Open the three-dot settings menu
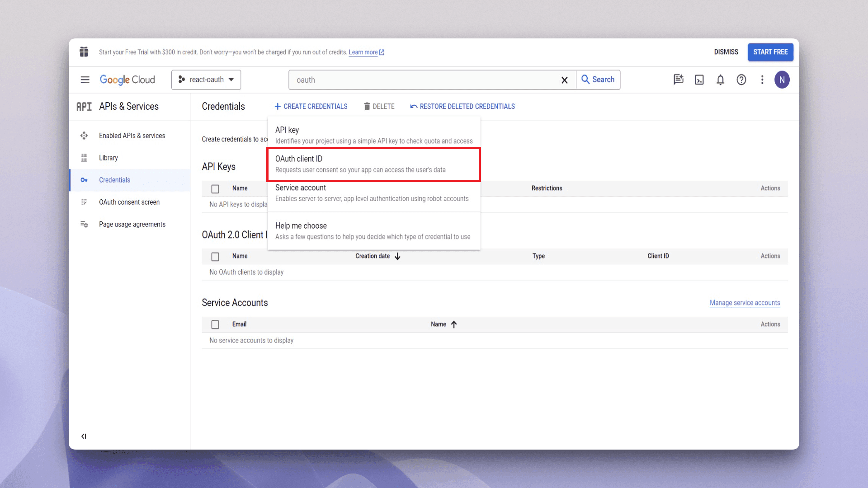Image resolution: width=868 pixels, height=488 pixels. [x=762, y=80]
